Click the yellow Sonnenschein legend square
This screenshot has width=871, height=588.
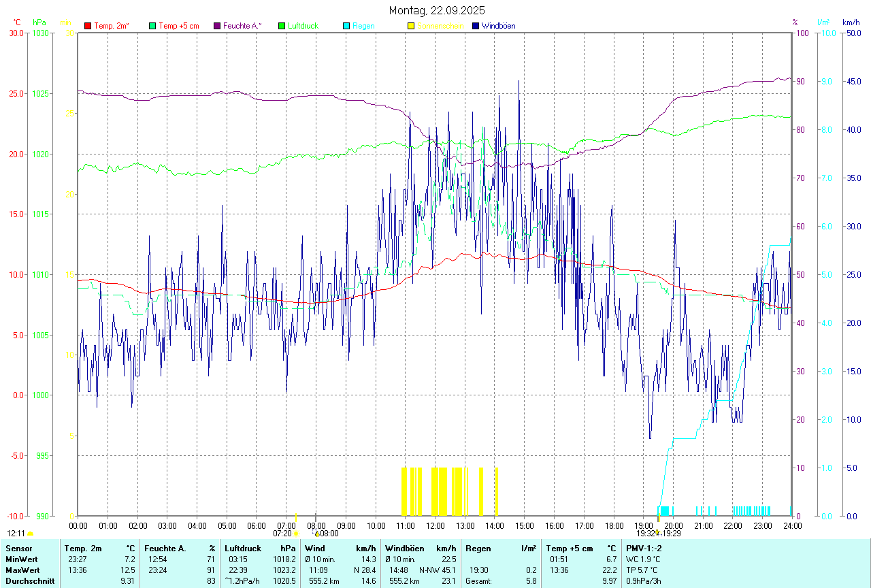(411, 26)
